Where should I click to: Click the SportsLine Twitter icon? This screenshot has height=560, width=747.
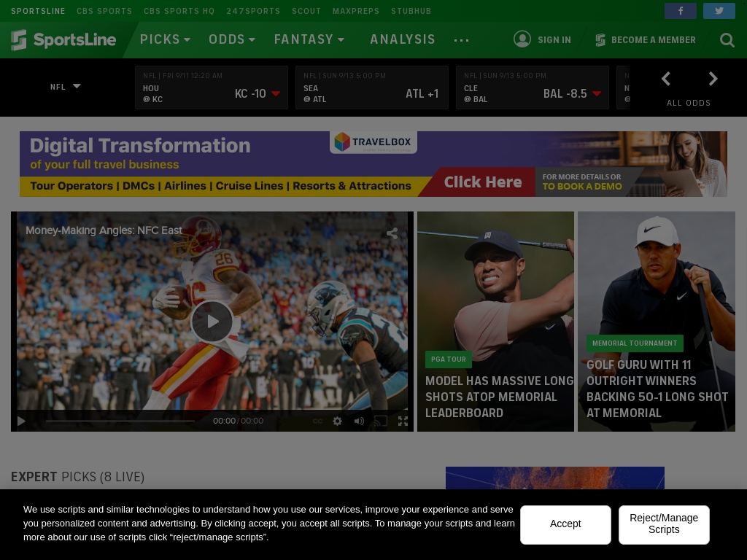tap(719, 11)
